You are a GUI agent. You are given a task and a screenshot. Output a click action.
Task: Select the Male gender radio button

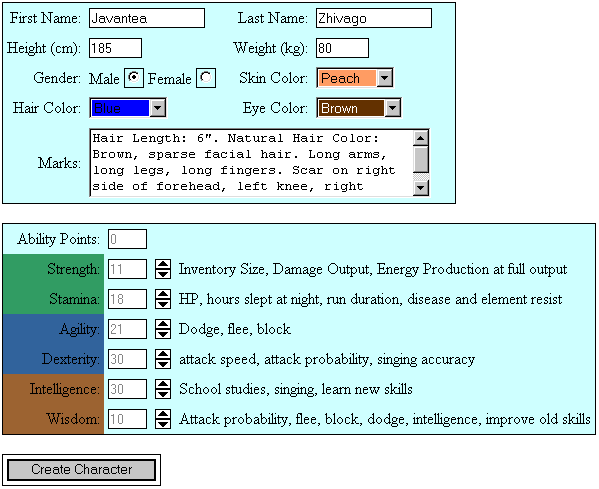click(x=134, y=78)
